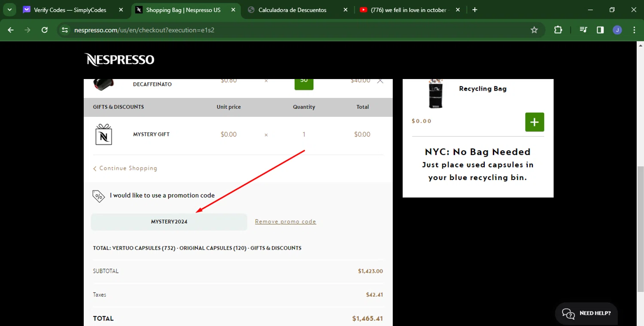Add Recycling Bag with green plus button
Viewport: 644px width, 326px height.
(x=535, y=122)
